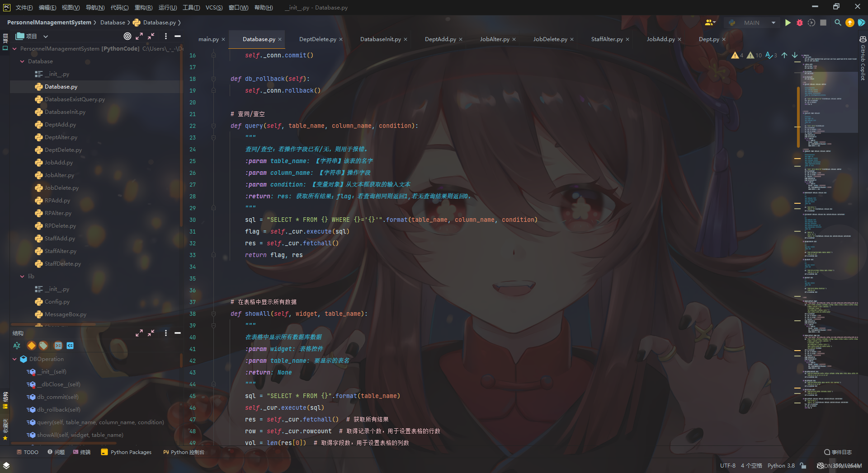Toggle the 项目 project stripe button on the left edge
Viewport: 868px width, 473px height.
[x=5, y=42]
